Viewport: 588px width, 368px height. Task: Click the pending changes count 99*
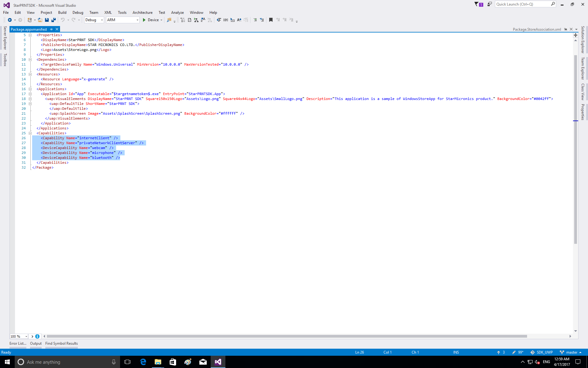(x=518, y=352)
